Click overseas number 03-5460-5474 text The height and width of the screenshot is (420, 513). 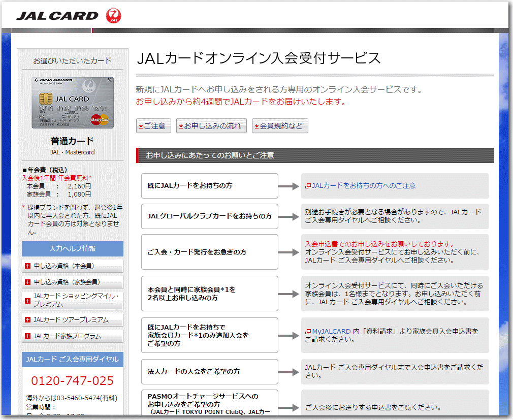pyautogui.click(x=78, y=398)
